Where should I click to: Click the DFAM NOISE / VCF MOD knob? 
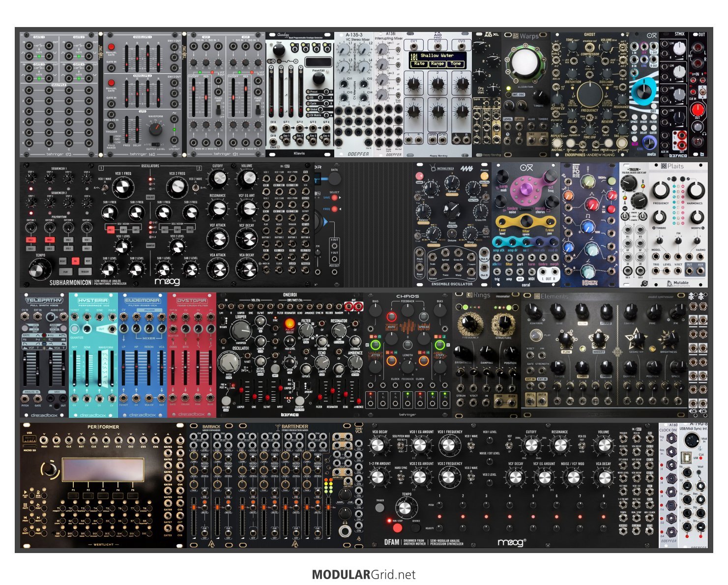(x=573, y=477)
